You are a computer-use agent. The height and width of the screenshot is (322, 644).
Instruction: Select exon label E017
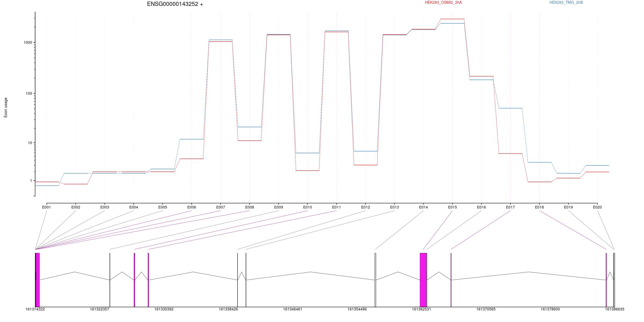click(x=510, y=207)
